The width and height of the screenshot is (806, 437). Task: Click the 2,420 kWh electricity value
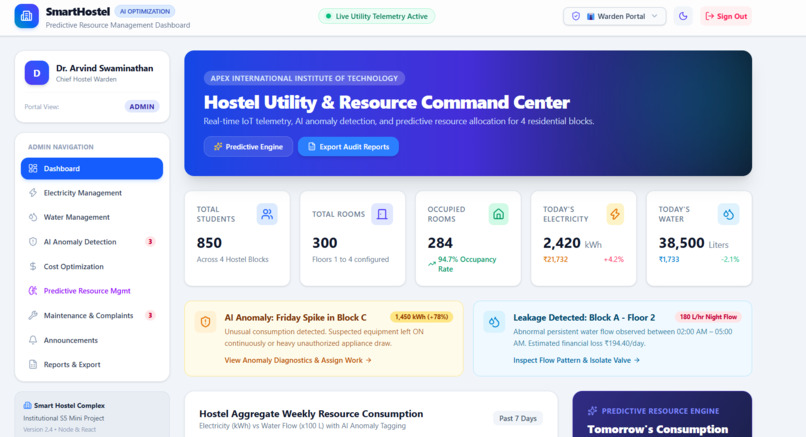[572, 243]
